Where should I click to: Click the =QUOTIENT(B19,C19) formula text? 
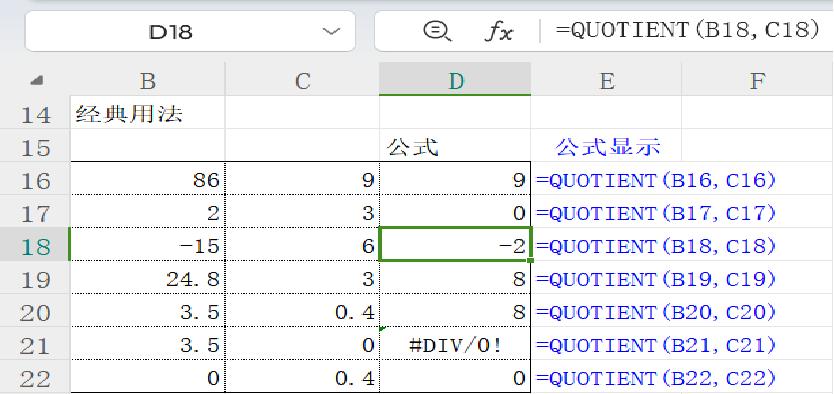[656, 279]
